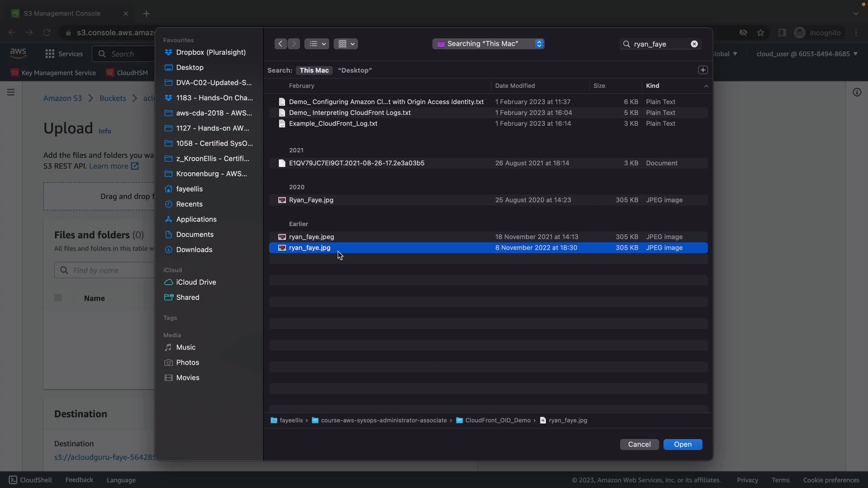868x488 pixels.
Task: Open the Downloads sidebar folder
Action: [194, 250]
